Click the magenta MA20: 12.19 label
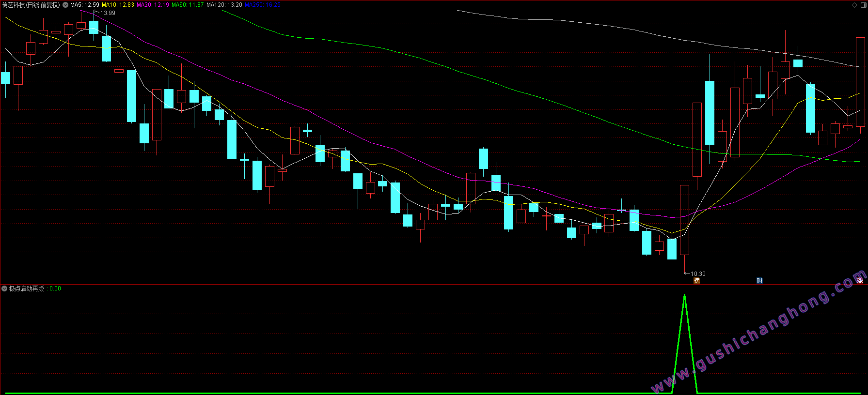The width and height of the screenshot is (868, 395). [153, 5]
